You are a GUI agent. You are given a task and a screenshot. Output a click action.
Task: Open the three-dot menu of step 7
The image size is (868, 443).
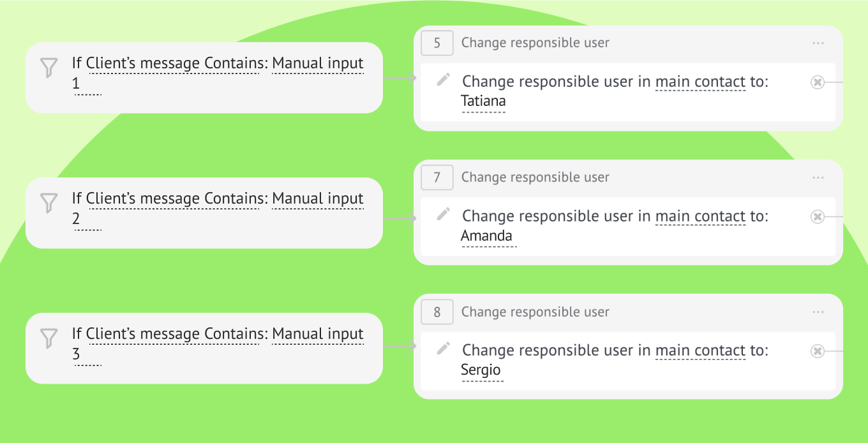(818, 177)
